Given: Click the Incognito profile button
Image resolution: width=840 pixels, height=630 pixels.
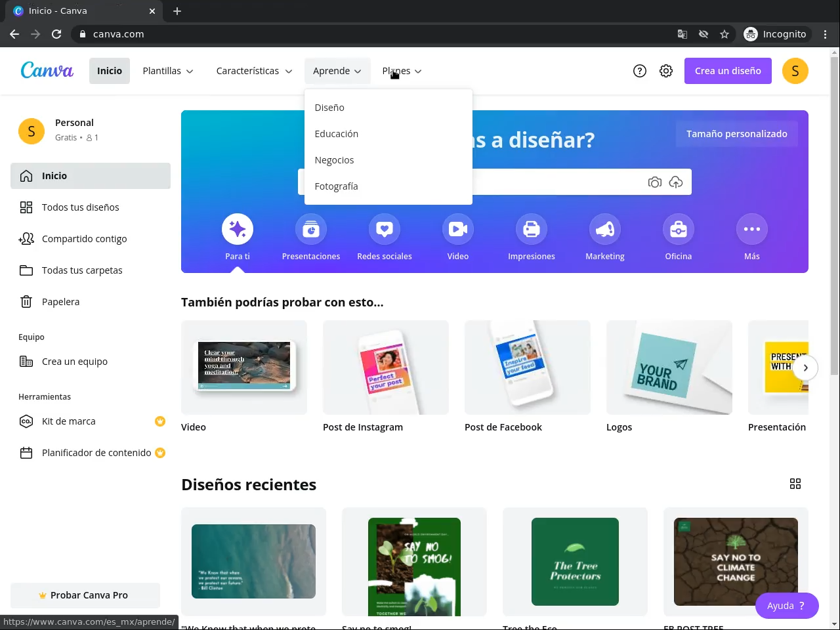Looking at the screenshot, I should pyautogui.click(x=776, y=34).
